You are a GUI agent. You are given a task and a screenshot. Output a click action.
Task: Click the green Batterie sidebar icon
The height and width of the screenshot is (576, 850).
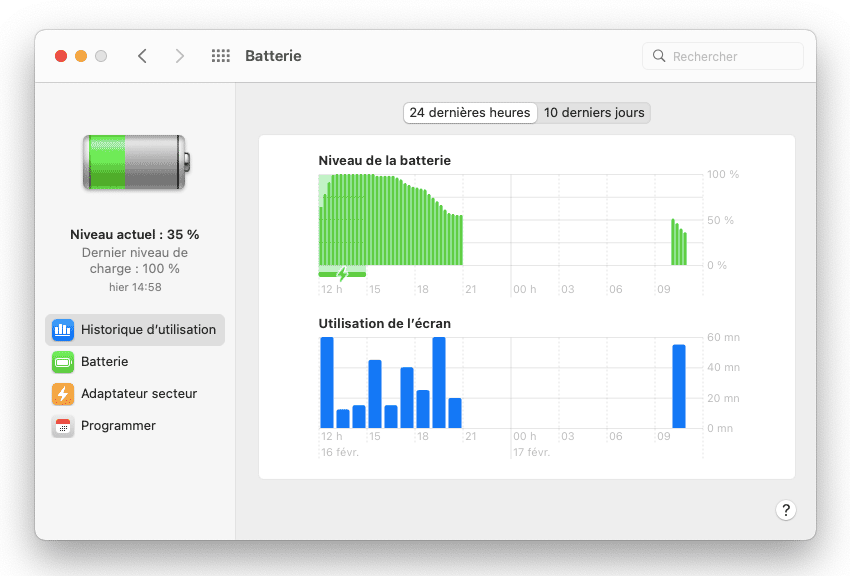point(63,362)
